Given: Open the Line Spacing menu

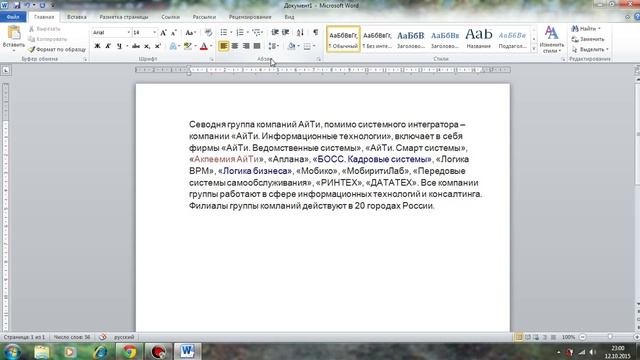Looking at the screenshot, I should tap(274, 46).
